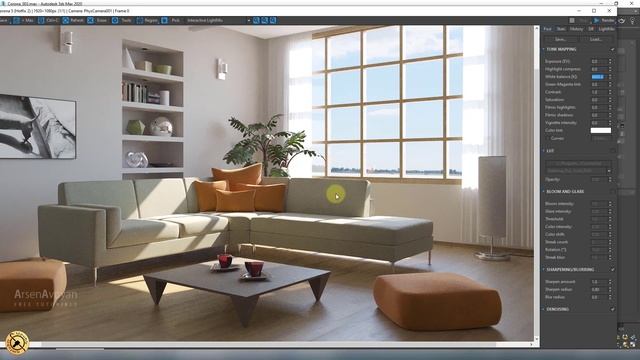
Task: Click the Curves Editor button
Action: click(x=601, y=138)
